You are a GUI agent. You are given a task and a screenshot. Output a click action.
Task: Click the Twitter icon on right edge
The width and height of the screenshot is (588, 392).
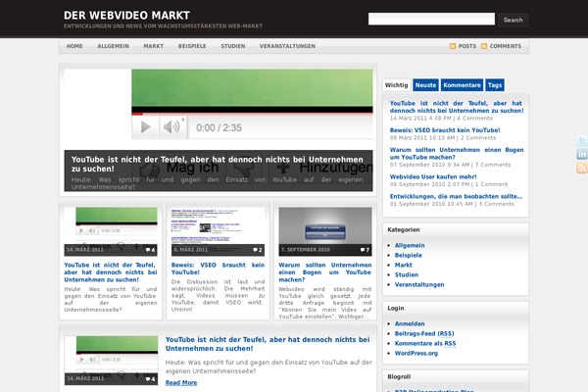582,141
